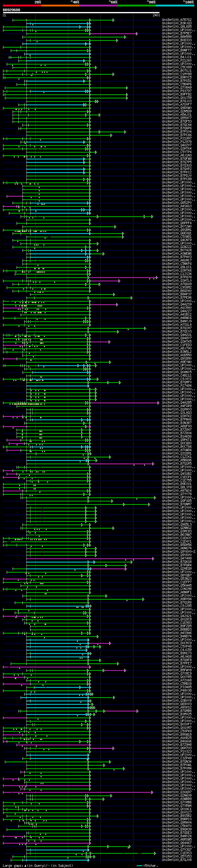Screen dimensions: 197x868
Task: Select the UniRef100_P12978 label
Action: [177, 142]
